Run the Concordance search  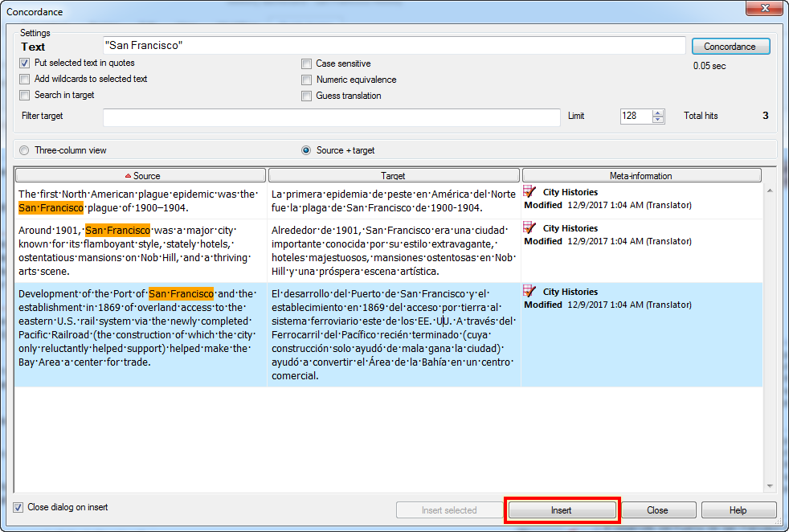coord(730,46)
